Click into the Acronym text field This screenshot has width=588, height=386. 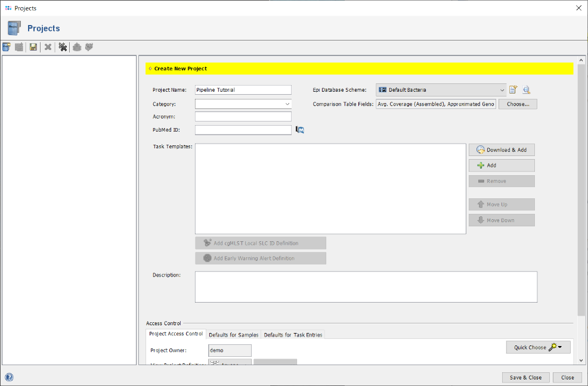(243, 117)
